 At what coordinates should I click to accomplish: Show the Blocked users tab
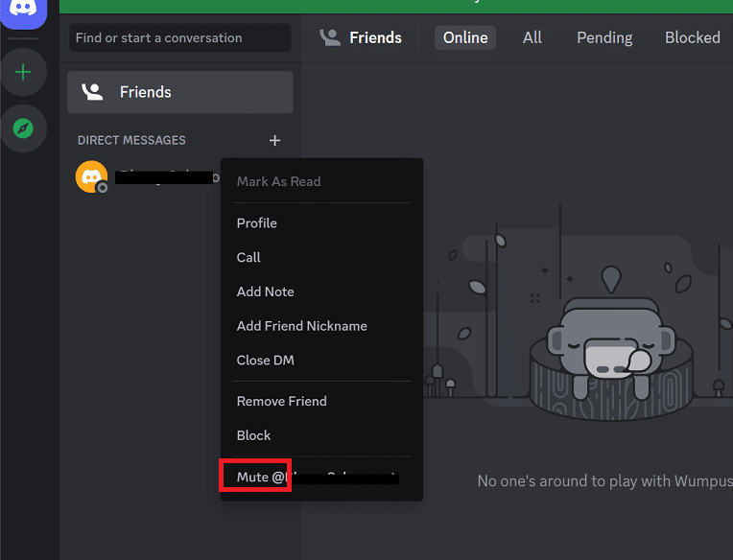click(x=692, y=38)
